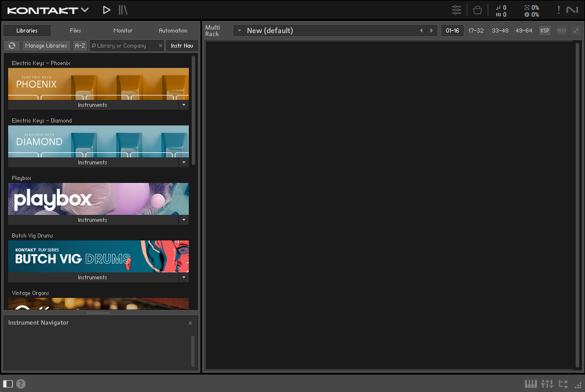This screenshot has width=585, height=392.
Task: Open Instruments under Electric Keys Phoenix
Action: pyautogui.click(x=93, y=105)
